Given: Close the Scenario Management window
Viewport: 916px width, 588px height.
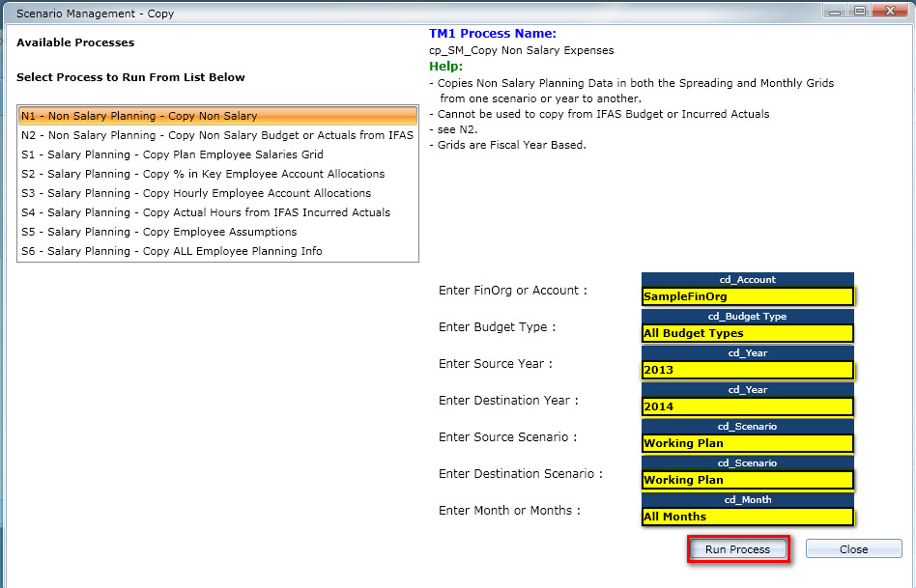Looking at the screenshot, I should pos(891,11).
